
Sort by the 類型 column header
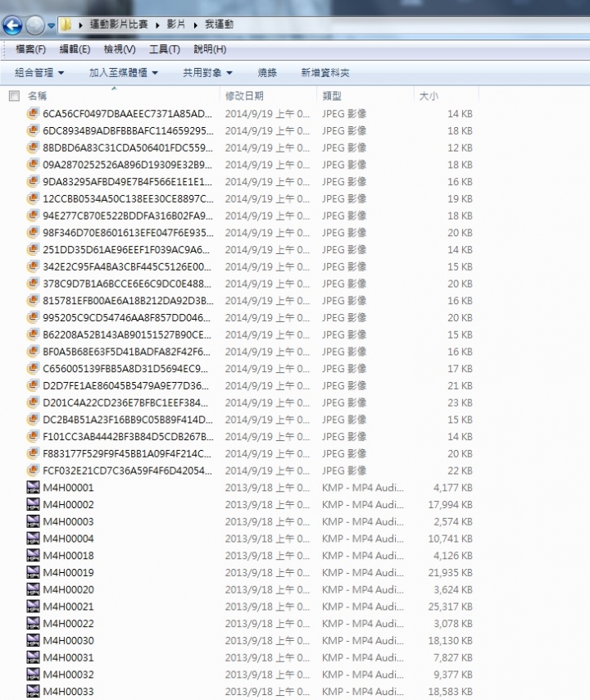[x=332, y=96]
